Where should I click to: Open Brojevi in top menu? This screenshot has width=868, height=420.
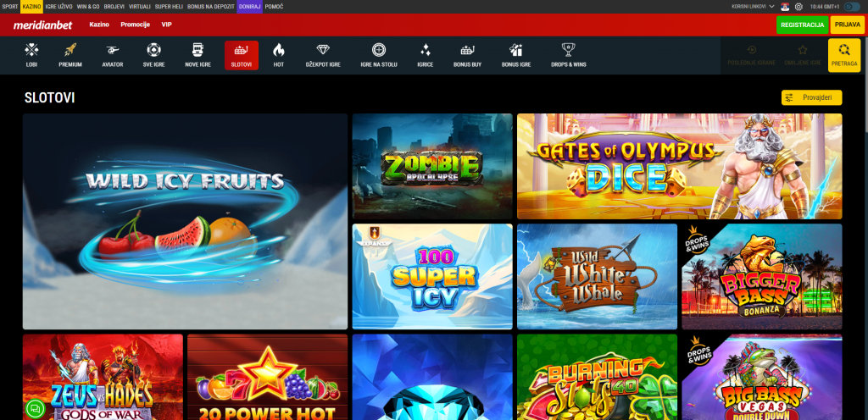tap(114, 7)
